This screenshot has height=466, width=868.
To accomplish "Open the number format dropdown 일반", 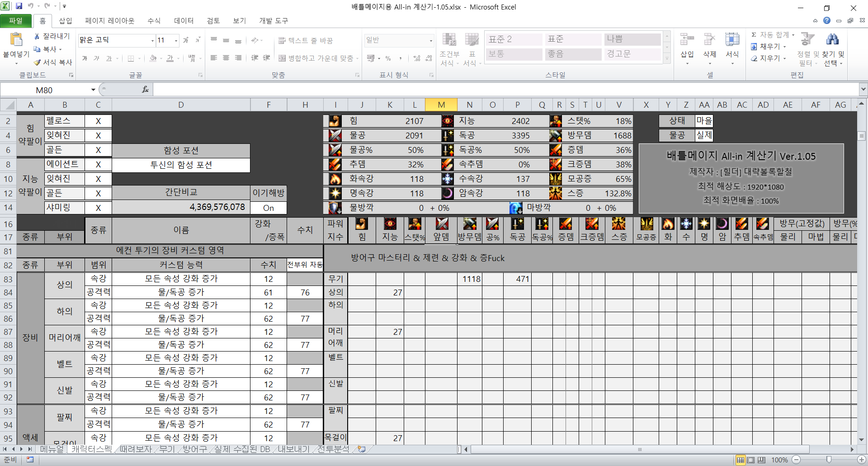I will 430,41.
